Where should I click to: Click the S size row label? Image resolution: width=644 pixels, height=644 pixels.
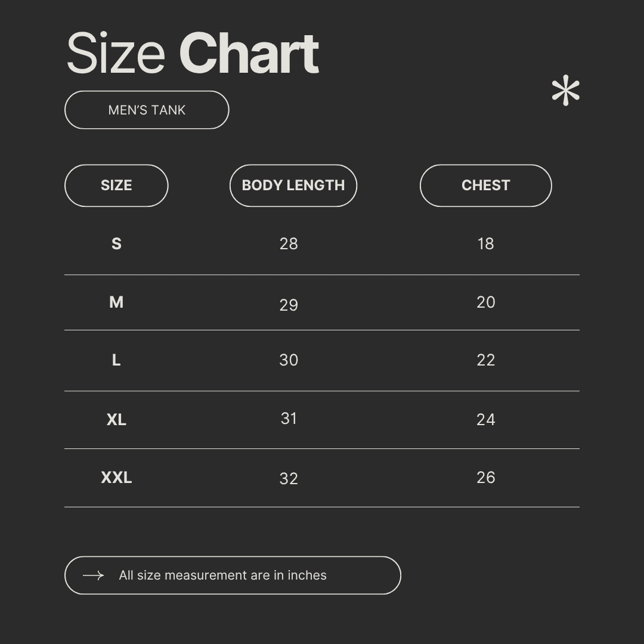point(116,244)
